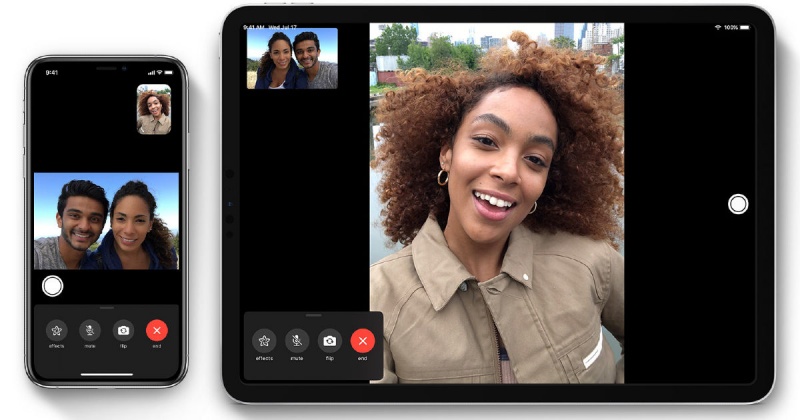Expand the iPad controls panel via its grabber

[313, 317]
